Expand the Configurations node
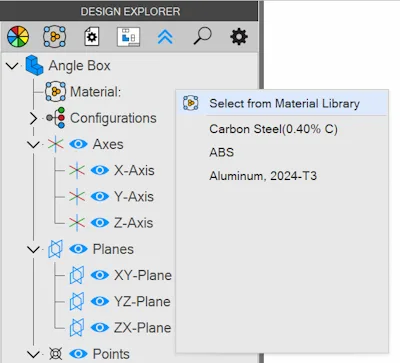Screen dimensions: 400x363 33,118
